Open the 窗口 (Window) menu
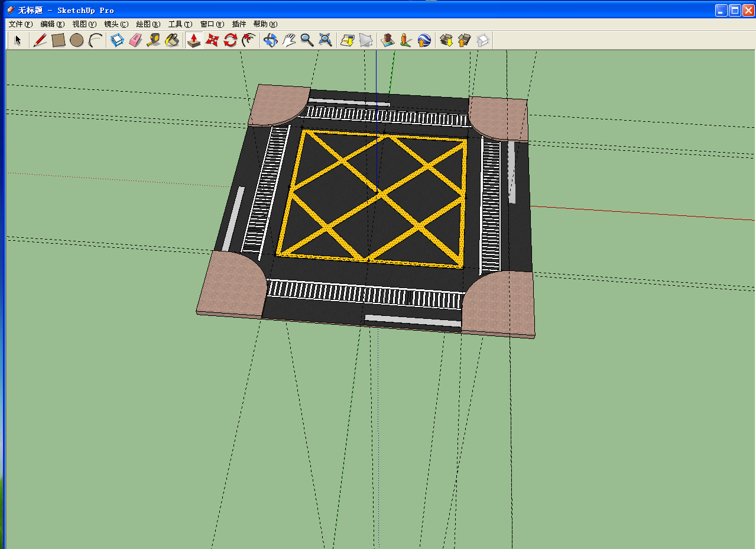This screenshot has height=549, width=756. (212, 24)
